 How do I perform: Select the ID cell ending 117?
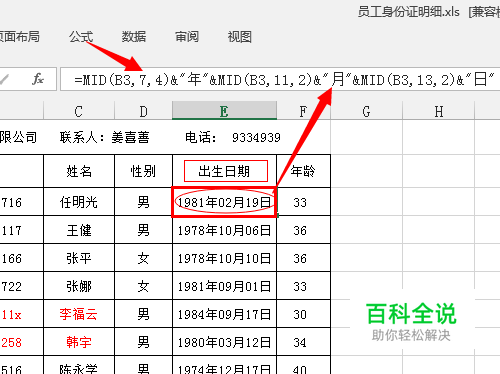(21, 230)
